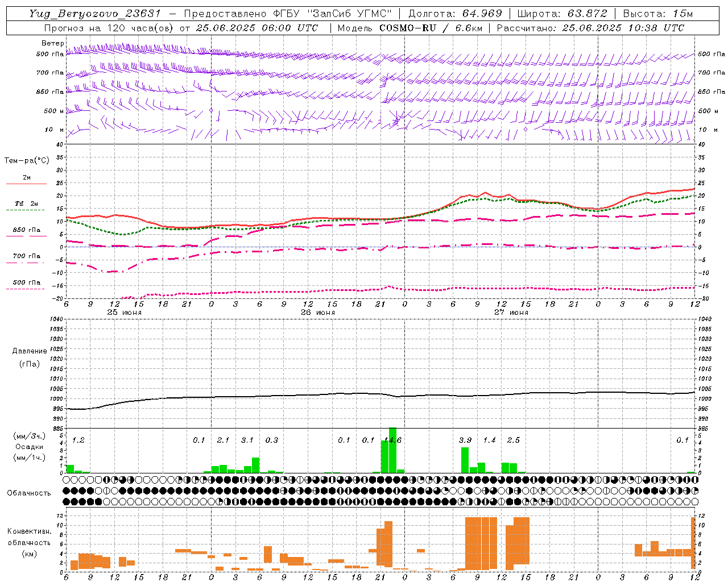This screenshot has height=582, width=728.
Task: Click the Облачность row label
Action: (x=29, y=493)
